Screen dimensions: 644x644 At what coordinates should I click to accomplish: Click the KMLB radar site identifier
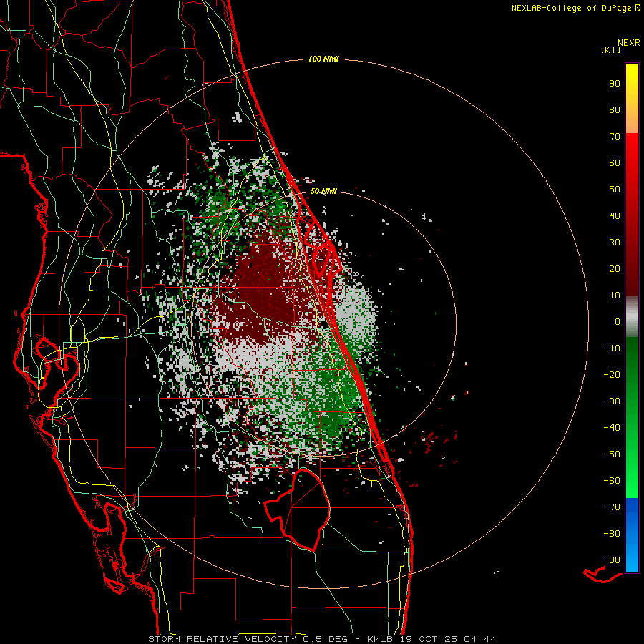[380, 639]
